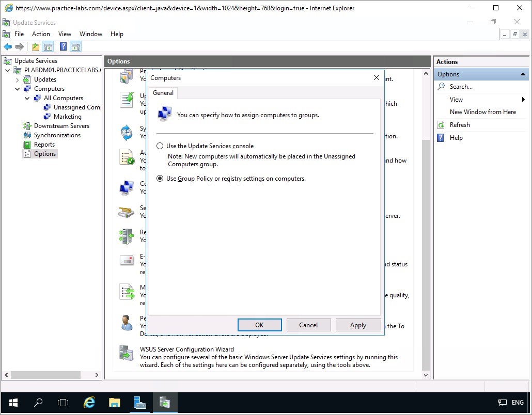
Task: Select Use Group Policy or registry settings
Action: coord(160,179)
